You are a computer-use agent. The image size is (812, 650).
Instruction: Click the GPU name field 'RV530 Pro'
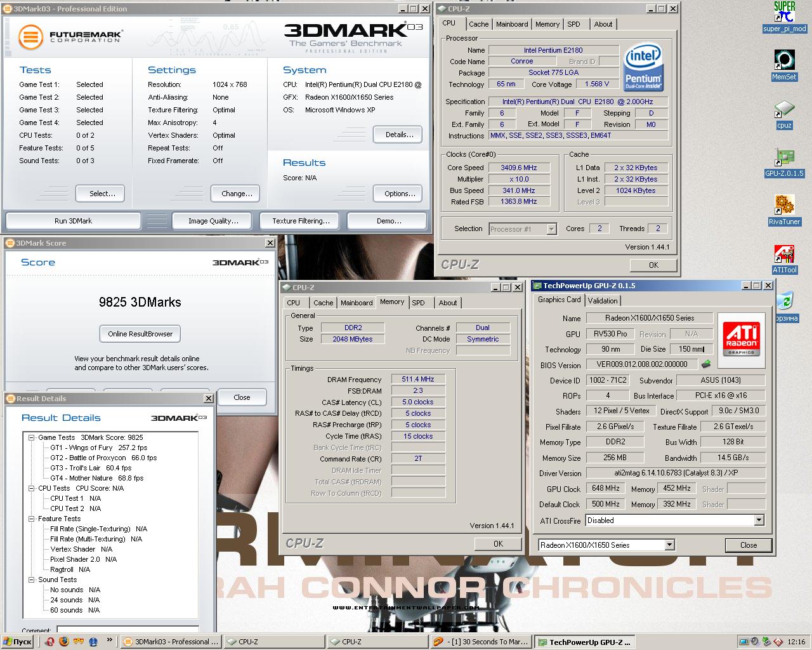click(x=610, y=333)
